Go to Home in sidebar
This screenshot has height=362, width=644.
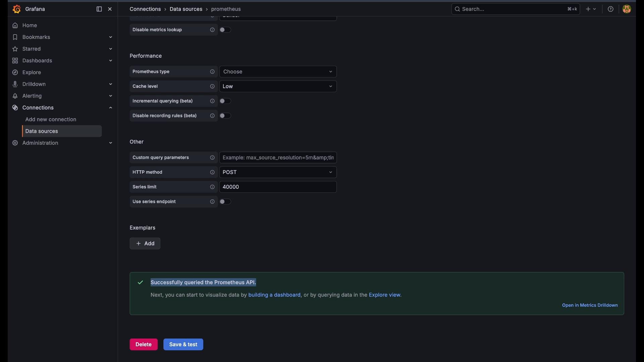[x=30, y=25]
